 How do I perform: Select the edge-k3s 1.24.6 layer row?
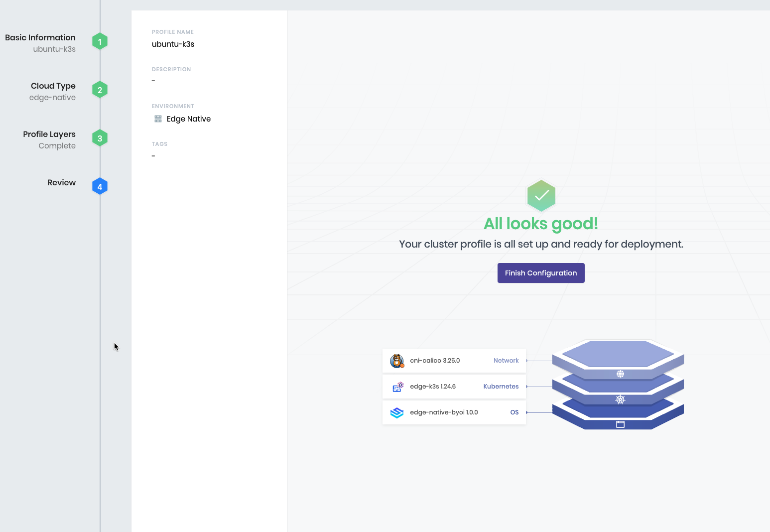click(454, 387)
